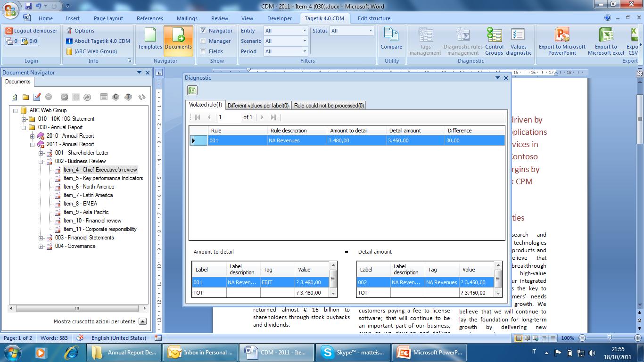Click the edit document pencil icon
644x362 pixels.
[37, 97]
